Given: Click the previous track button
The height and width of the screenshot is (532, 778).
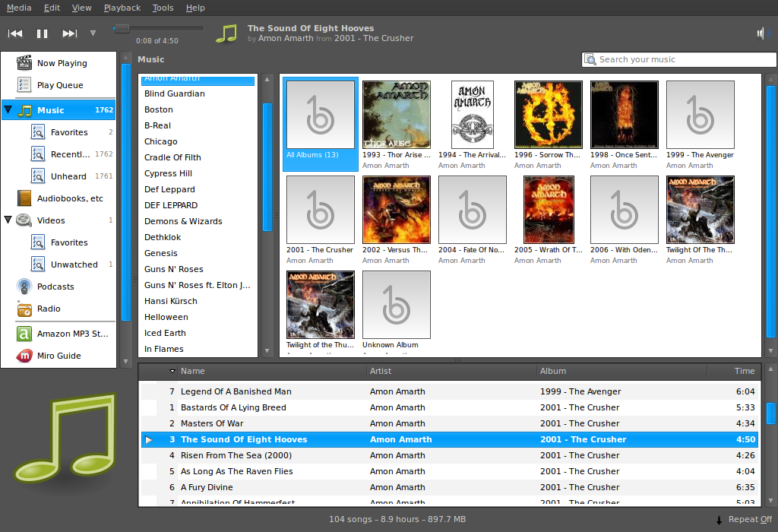Looking at the screenshot, I should click(15, 33).
